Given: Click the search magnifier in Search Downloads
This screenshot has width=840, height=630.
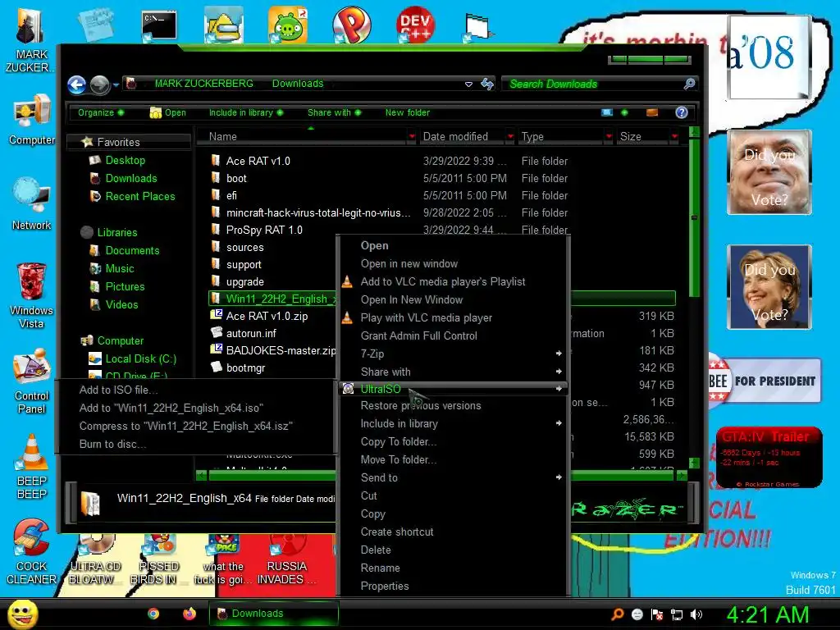Looking at the screenshot, I should (x=689, y=84).
